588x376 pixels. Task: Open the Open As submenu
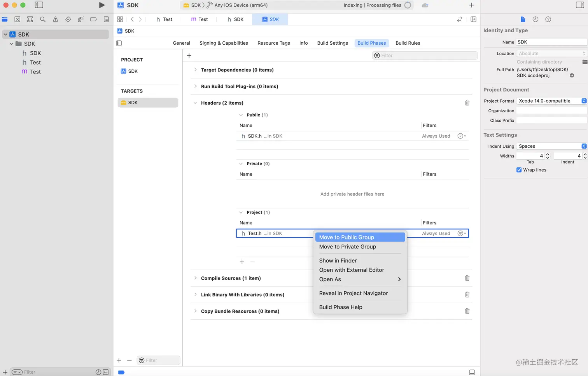pyautogui.click(x=360, y=279)
